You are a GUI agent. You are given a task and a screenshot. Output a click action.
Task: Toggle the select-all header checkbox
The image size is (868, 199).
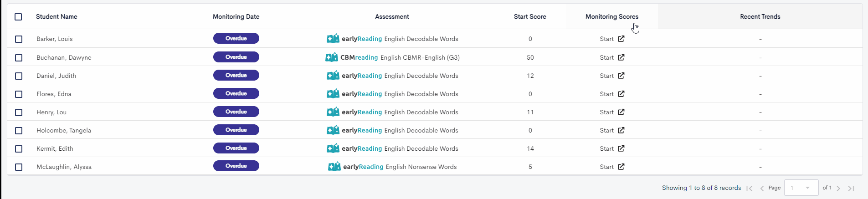click(18, 17)
